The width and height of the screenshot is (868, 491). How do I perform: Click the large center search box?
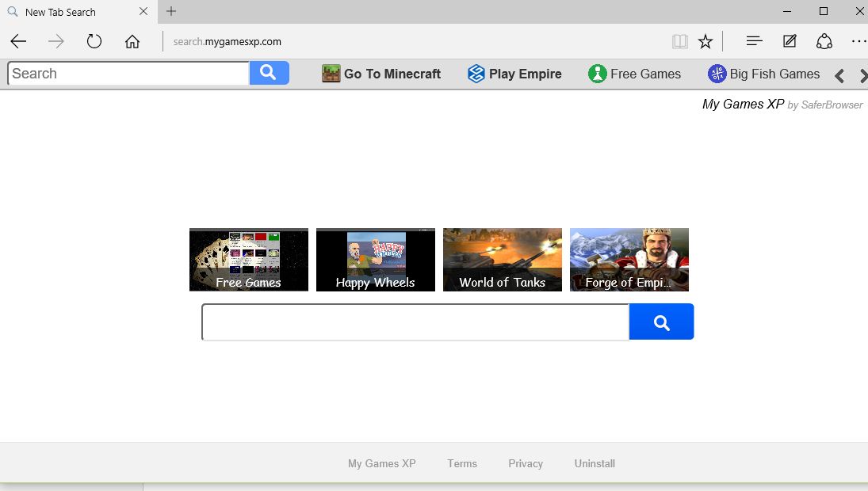pos(415,322)
